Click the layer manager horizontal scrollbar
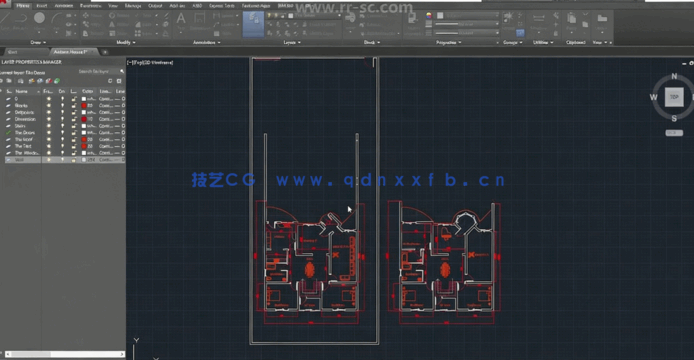Screen dimensions: 694x360 [x=65, y=354]
